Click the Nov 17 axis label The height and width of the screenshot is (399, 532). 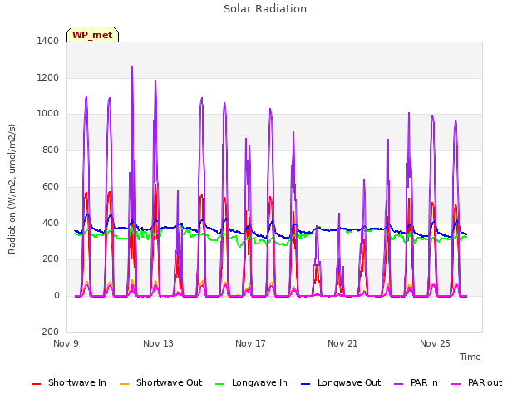point(250,343)
